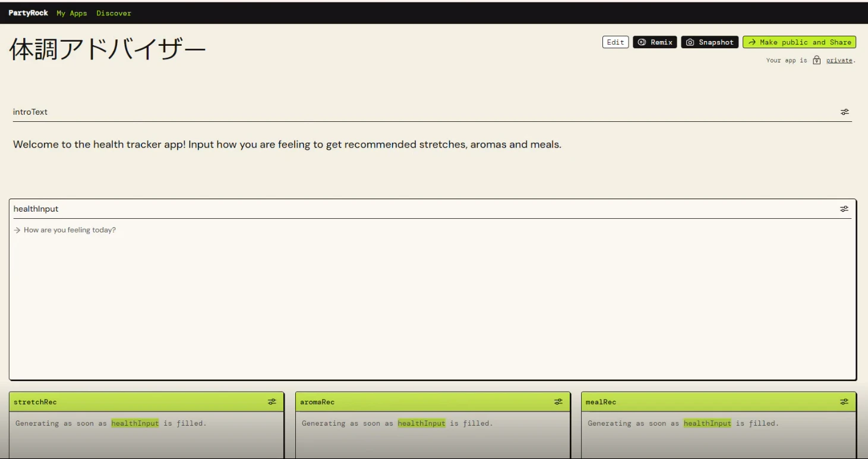Viewport: 868px width, 459px height.
Task: Click the introText widget label
Action: (x=30, y=112)
